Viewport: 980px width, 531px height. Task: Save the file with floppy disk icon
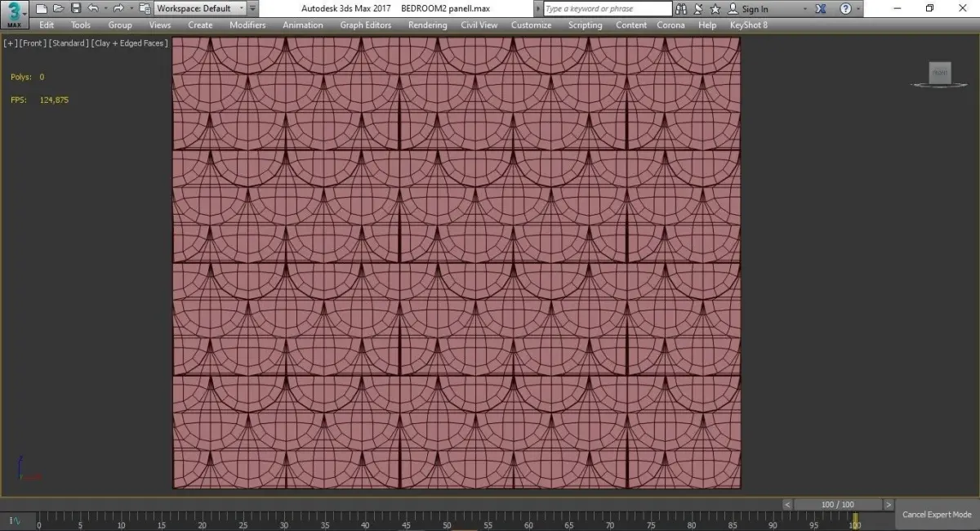pyautogui.click(x=75, y=9)
